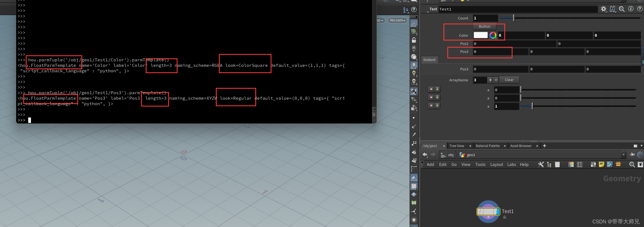The height and width of the screenshot is (227, 644).
Task: Open the pane tab options arrow menu
Action: (x=641, y=146)
